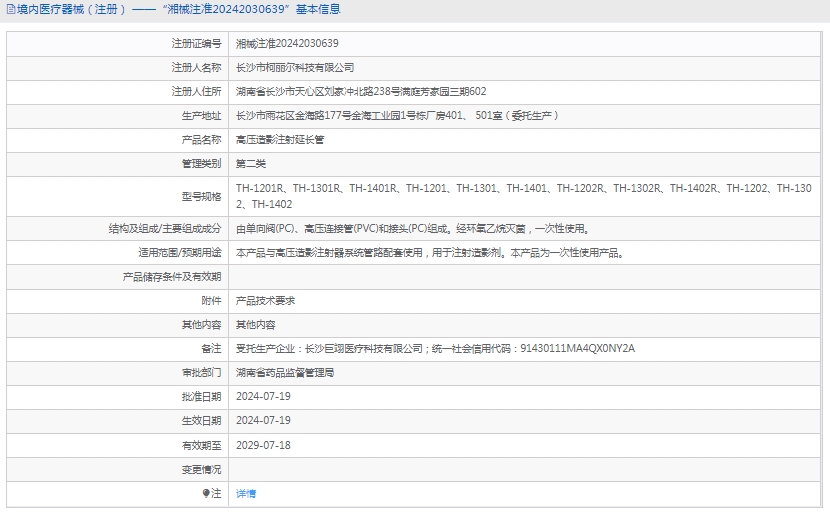This screenshot has width=830, height=512.
Task: Click approval department 湖南省药品监督管理局
Action: coord(285,373)
